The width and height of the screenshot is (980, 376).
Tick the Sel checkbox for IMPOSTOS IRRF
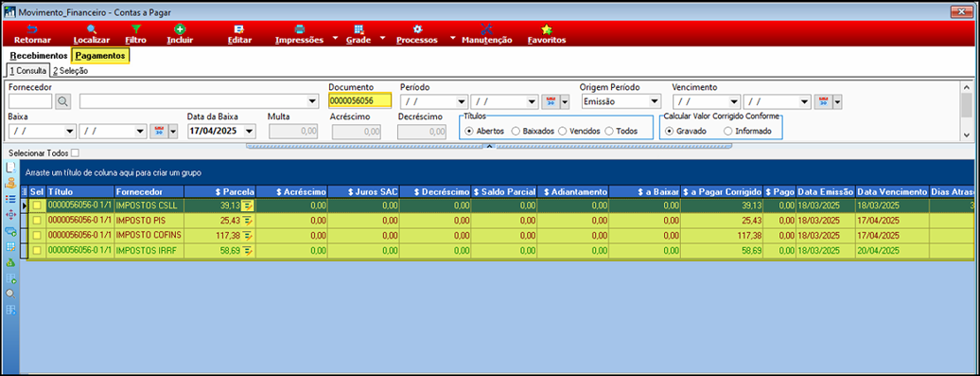tap(38, 250)
